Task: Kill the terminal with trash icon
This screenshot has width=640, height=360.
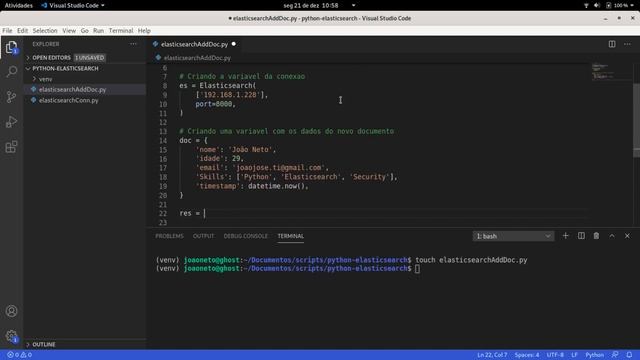Action: (596, 236)
